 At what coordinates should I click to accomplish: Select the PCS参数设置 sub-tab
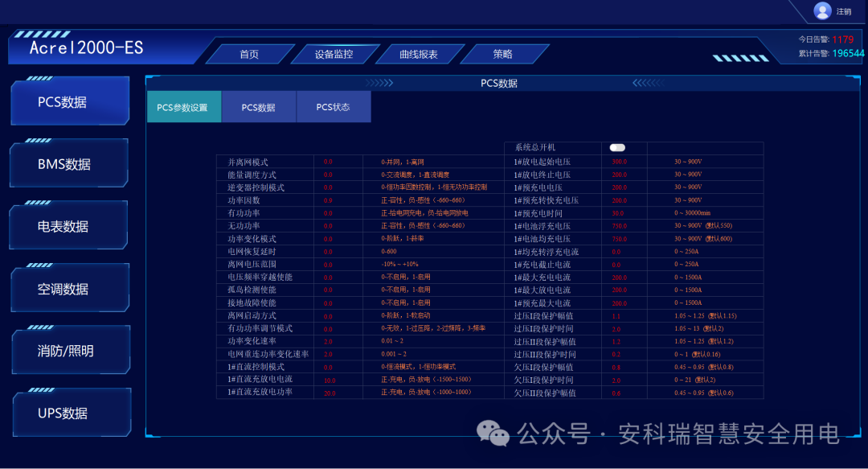coord(184,107)
